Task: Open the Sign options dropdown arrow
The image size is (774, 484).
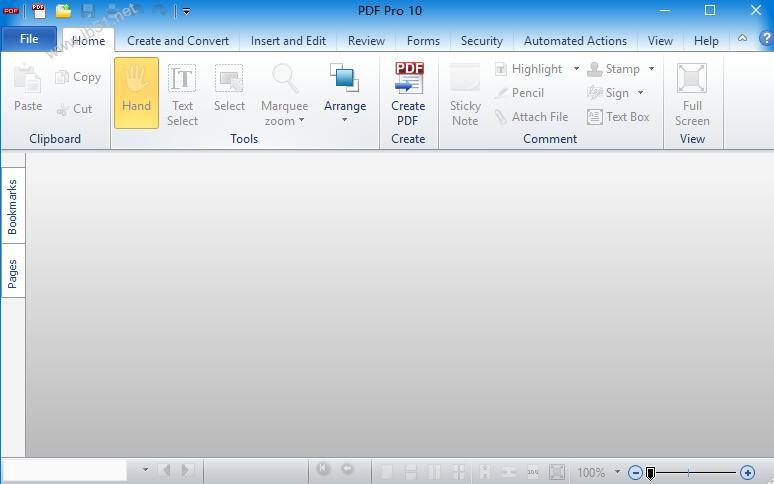Action: [640, 93]
